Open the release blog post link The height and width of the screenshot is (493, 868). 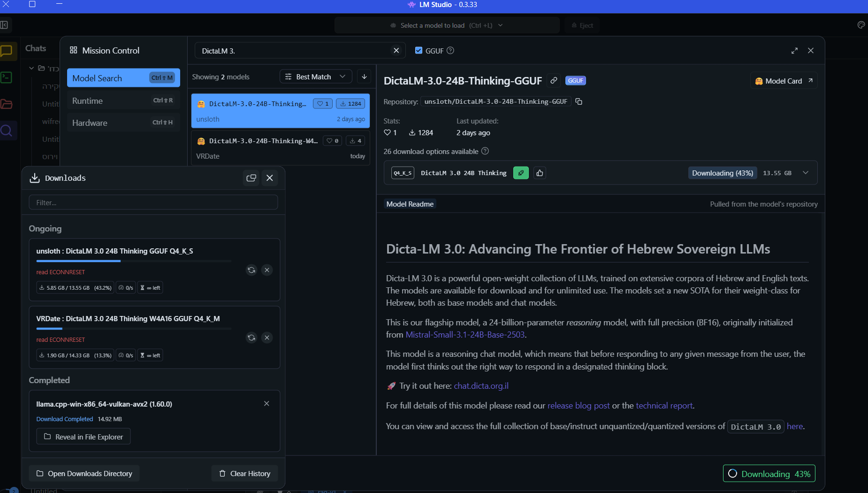pyautogui.click(x=579, y=406)
